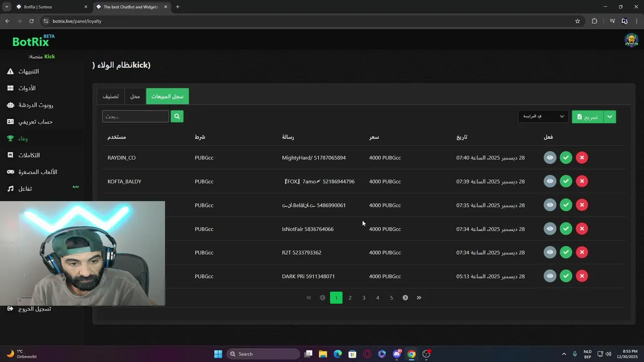Reject the IsNotFair purchase red X
The height and width of the screenshot is (362, 644).
tap(582, 228)
